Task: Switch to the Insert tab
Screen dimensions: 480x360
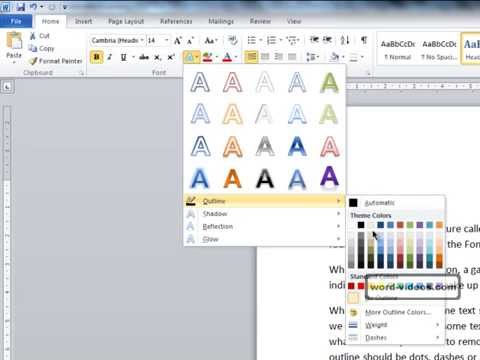Action: click(83, 21)
